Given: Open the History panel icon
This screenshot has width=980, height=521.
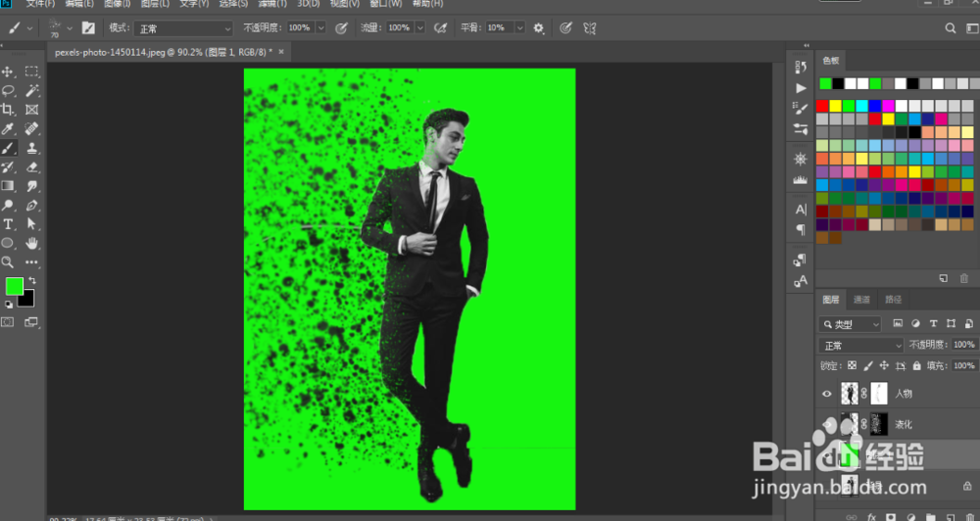Looking at the screenshot, I should (x=801, y=68).
